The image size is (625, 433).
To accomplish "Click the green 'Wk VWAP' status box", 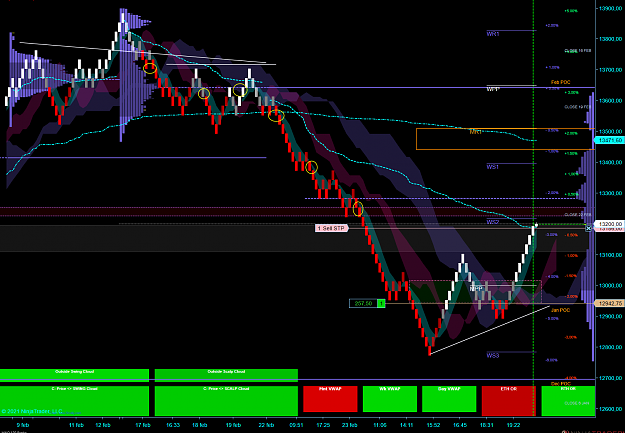I will tap(390, 399).
